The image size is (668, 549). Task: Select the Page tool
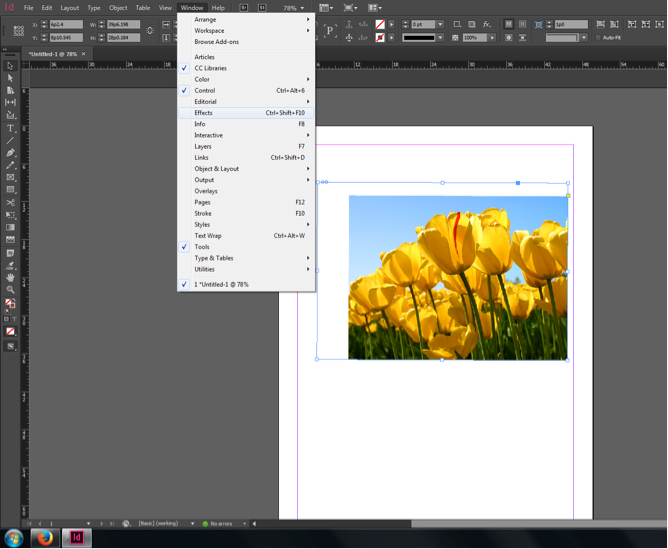[x=10, y=90]
